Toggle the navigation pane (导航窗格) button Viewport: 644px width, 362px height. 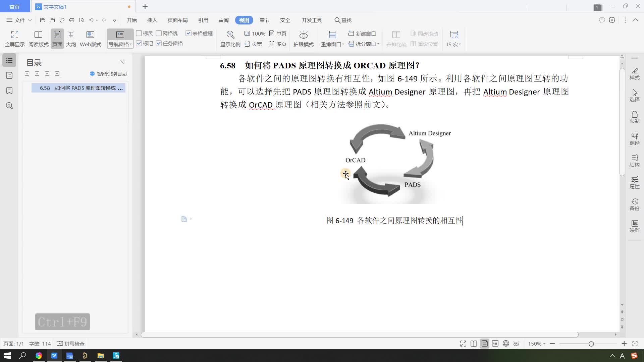[x=120, y=39]
